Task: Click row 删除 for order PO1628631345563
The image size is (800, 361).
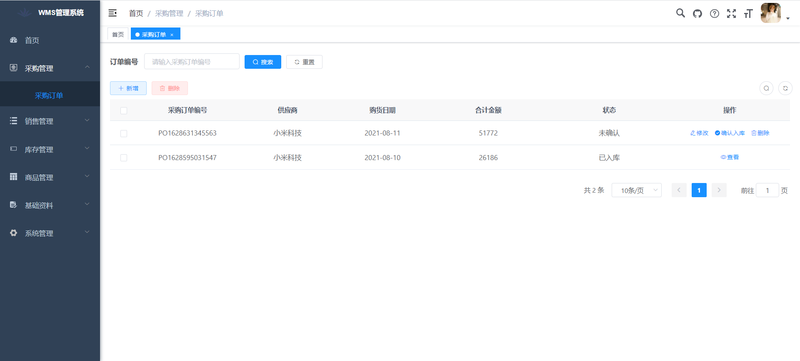Action: click(760, 133)
